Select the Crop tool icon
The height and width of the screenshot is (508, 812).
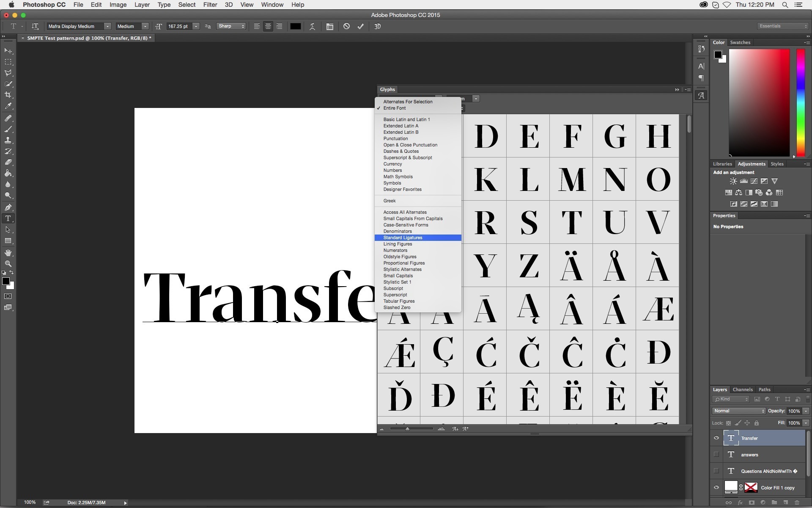point(8,95)
